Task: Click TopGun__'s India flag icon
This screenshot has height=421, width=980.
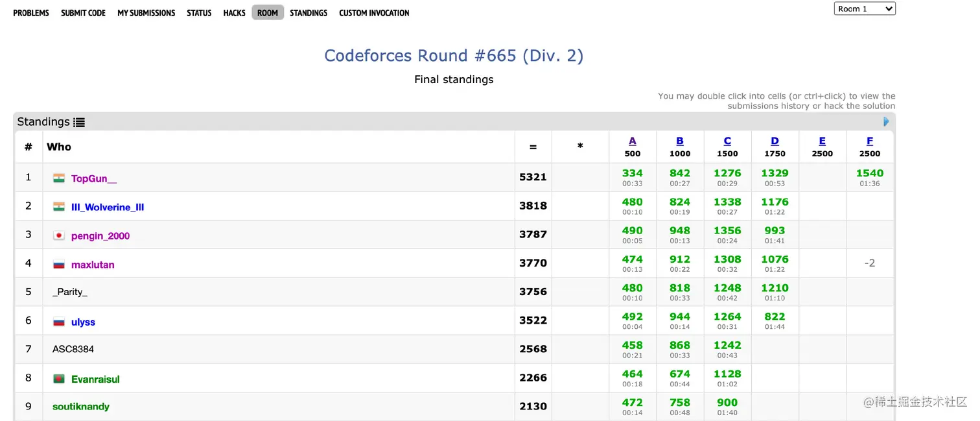Action: pyautogui.click(x=59, y=178)
